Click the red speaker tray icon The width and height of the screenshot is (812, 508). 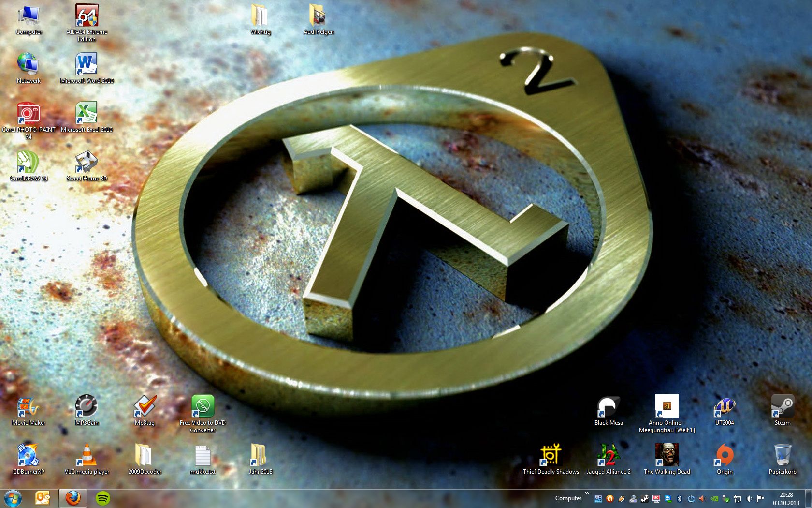pyautogui.click(x=703, y=499)
